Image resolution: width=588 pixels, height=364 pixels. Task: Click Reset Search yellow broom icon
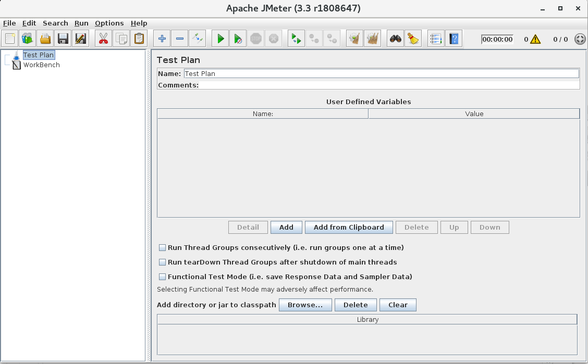[413, 39]
